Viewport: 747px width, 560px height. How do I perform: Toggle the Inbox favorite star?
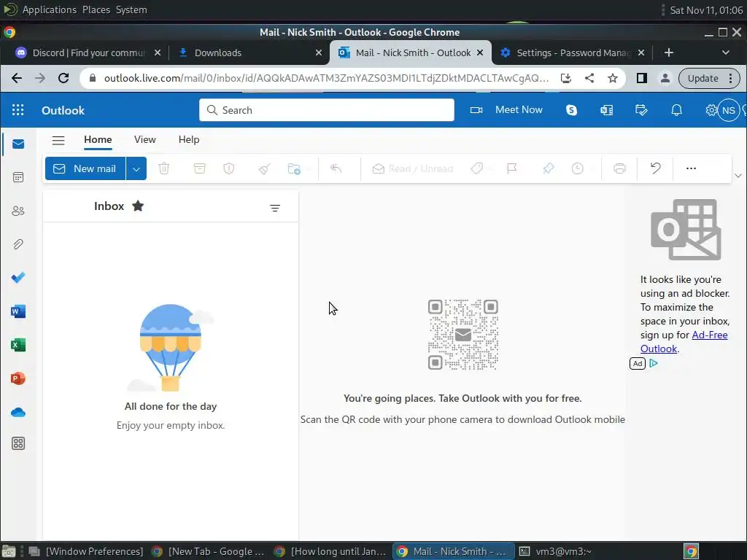click(x=138, y=206)
